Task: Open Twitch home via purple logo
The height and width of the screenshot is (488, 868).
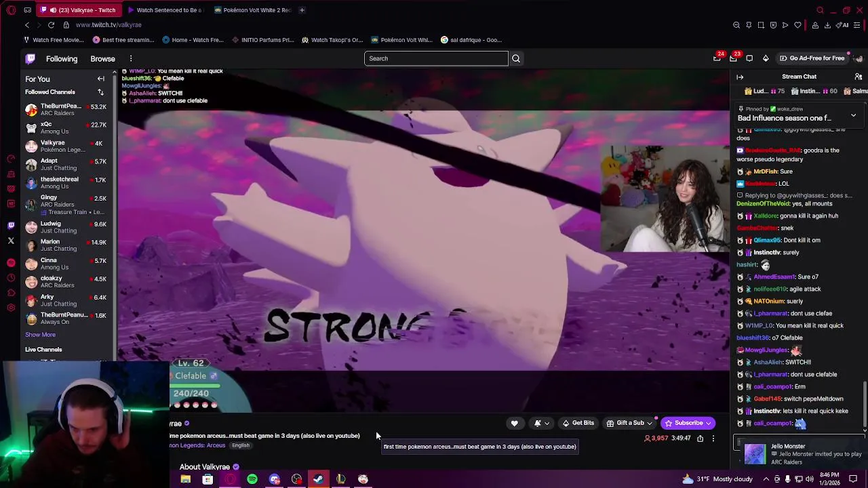Action: [31, 58]
